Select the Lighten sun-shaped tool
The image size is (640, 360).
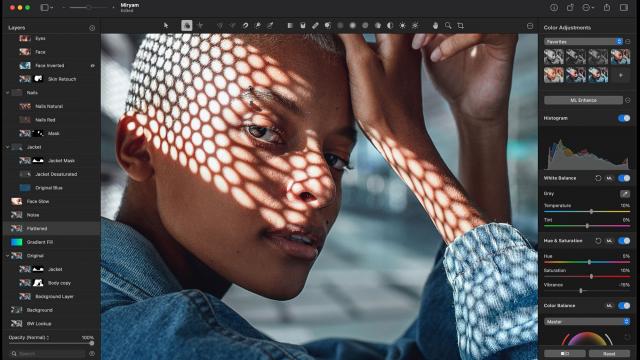click(402, 25)
